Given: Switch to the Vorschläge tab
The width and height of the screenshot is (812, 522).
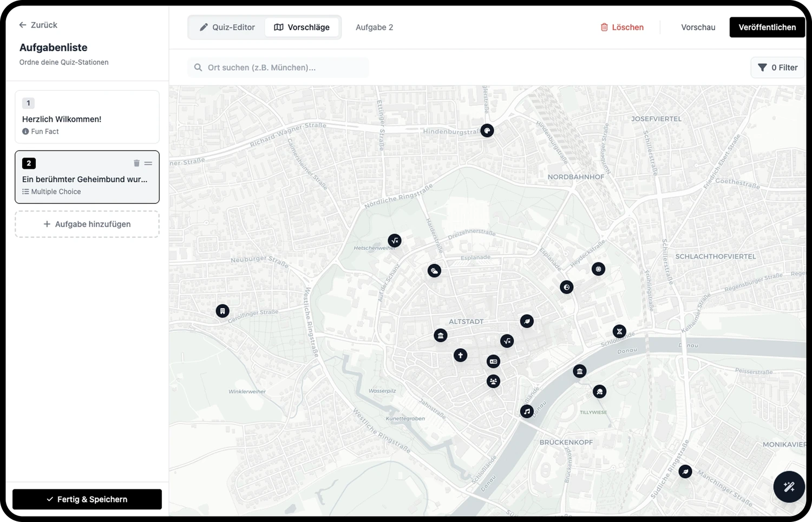Looking at the screenshot, I should pyautogui.click(x=302, y=27).
